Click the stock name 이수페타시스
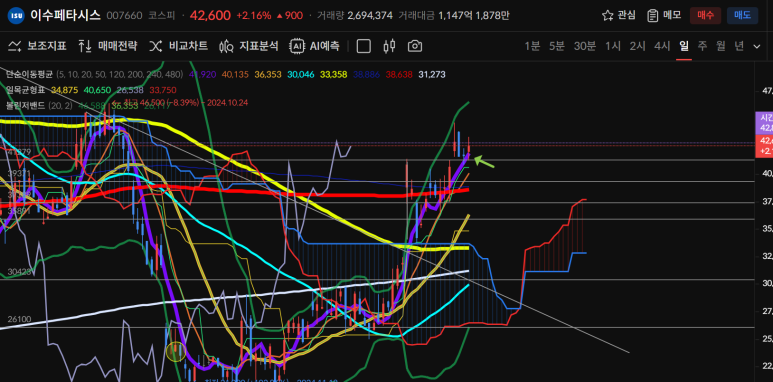The height and width of the screenshot is (382, 773). pyautogui.click(x=66, y=15)
